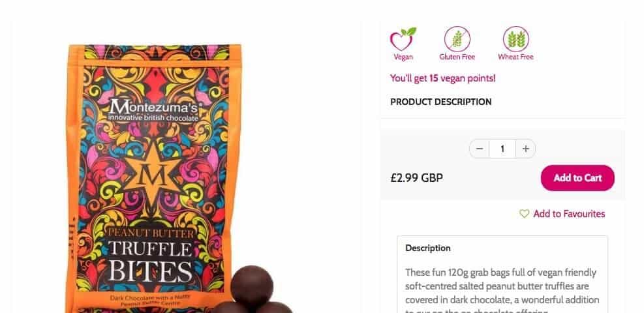Add the truffle bites to cart

(577, 177)
